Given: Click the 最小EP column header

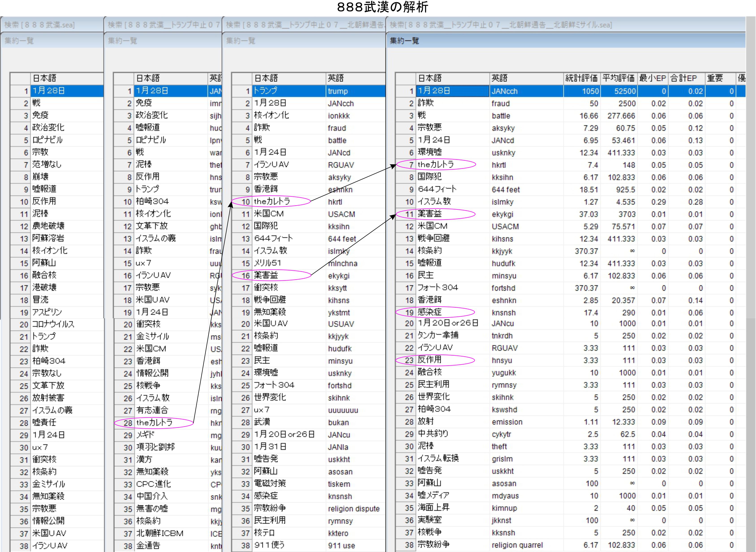Looking at the screenshot, I should point(652,78).
